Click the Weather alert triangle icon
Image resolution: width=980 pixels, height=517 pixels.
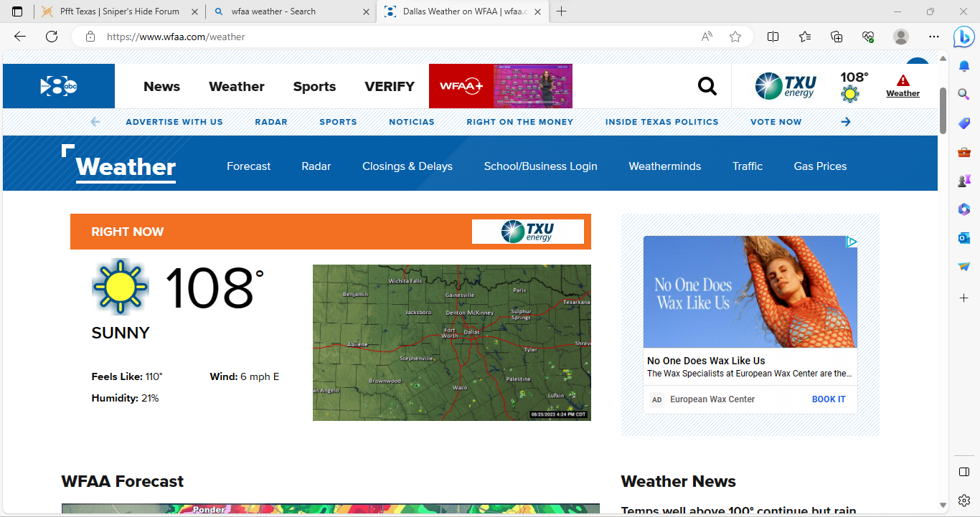[x=903, y=80]
